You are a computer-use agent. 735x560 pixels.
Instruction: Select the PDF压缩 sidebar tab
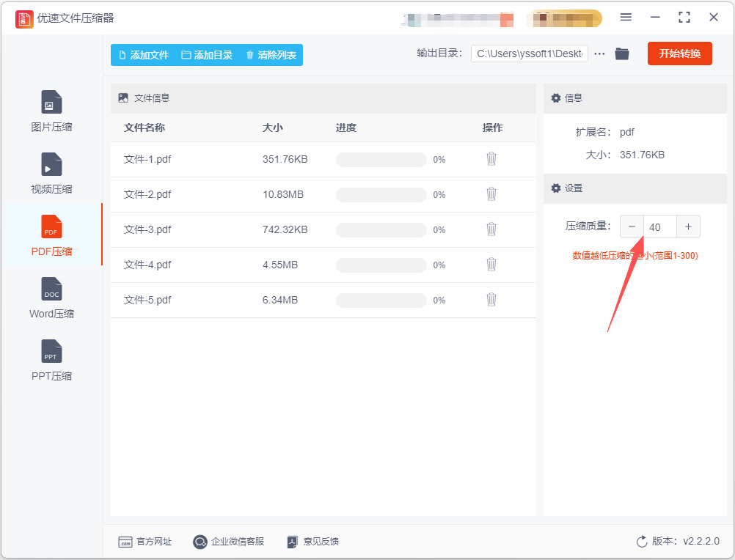pyautogui.click(x=51, y=235)
